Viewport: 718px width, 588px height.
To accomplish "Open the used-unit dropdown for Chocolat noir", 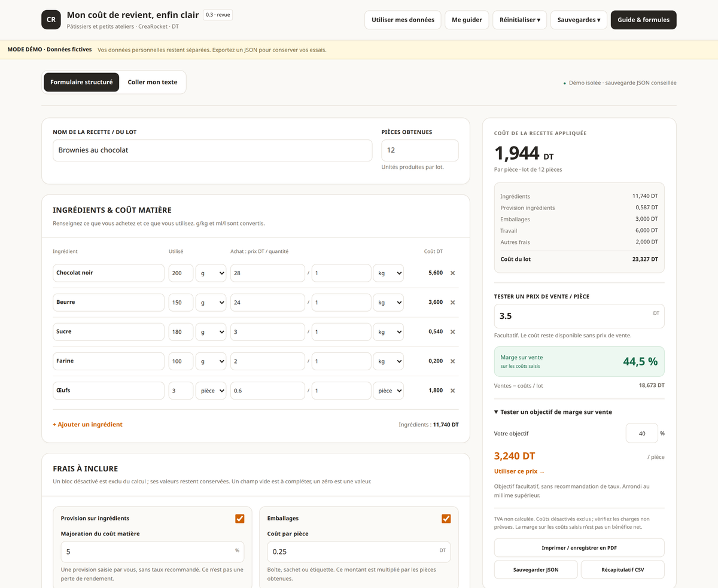I will (x=211, y=273).
